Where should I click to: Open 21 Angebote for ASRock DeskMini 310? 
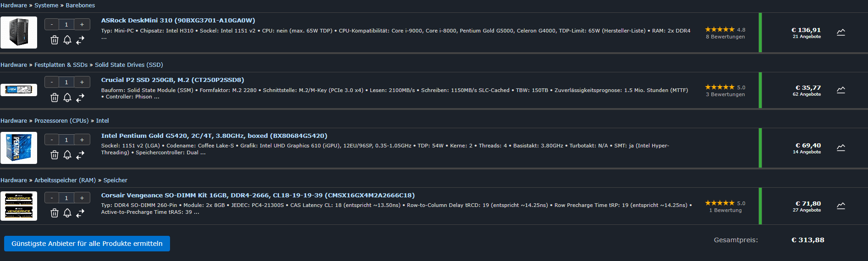(807, 37)
